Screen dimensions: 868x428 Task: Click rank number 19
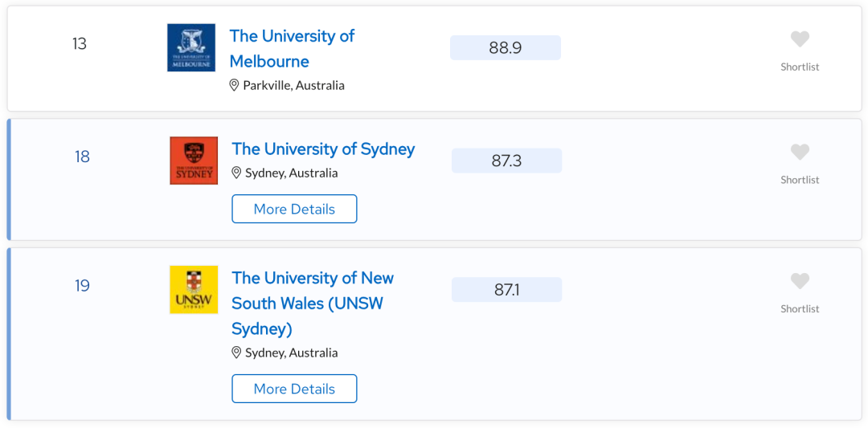pos(82,286)
